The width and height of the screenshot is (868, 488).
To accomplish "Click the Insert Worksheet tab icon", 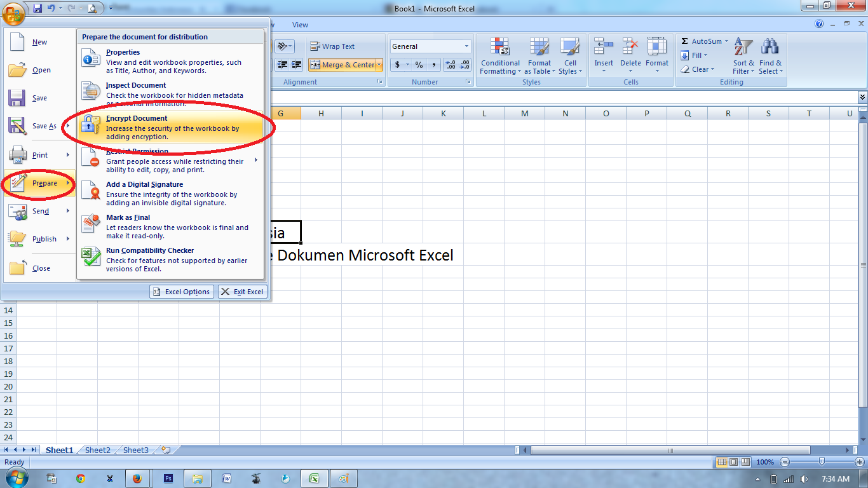I will tap(166, 450).
